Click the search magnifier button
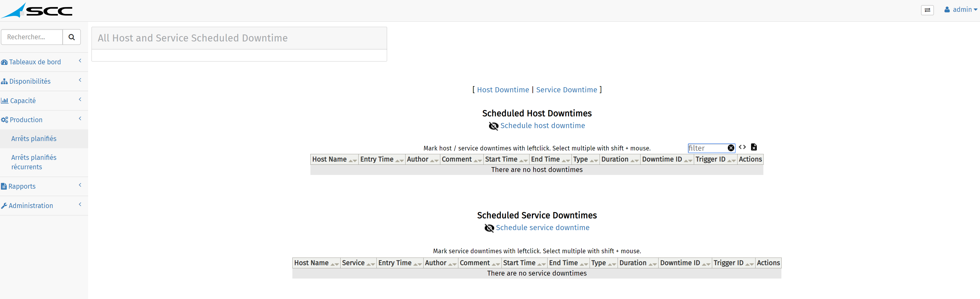The image size is (980, 299). coord(71,37)
